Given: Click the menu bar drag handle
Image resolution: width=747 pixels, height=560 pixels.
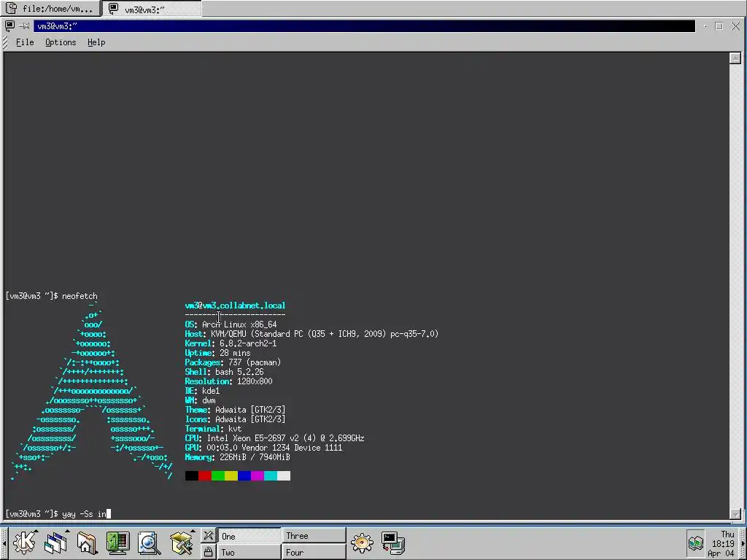Looking at the screenshot, I should [5, 42].
